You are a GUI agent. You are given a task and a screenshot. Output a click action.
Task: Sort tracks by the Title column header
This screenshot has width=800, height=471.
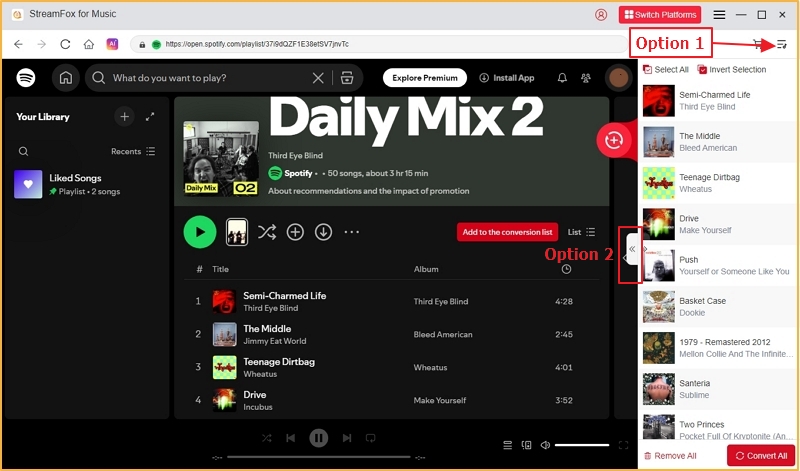pyautogui.click(x=220, y=269)
